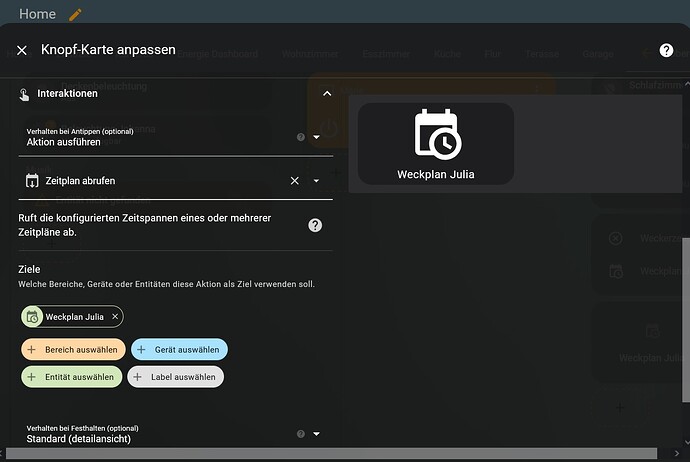The width and height of the screenshot is (690, 462).
Task: Click the horizontal scrollbar at the bottom
Action: (331, 453)
